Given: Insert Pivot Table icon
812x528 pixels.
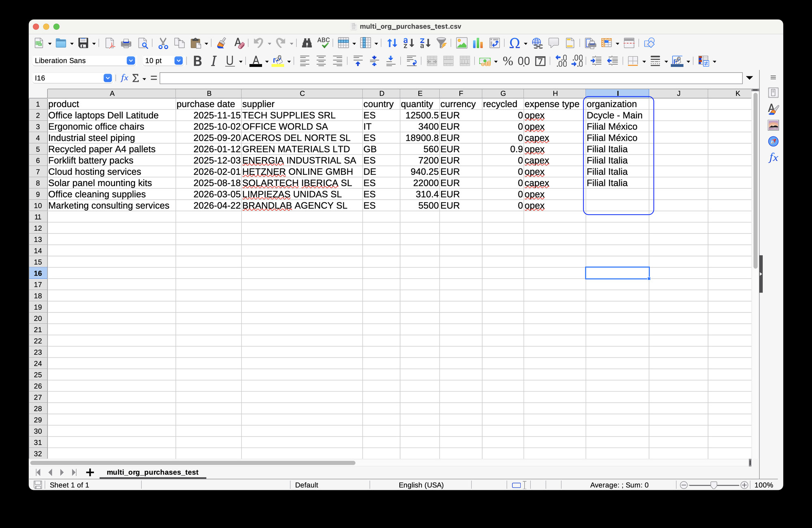Looking at the screenshot, I should click(494, 43).
